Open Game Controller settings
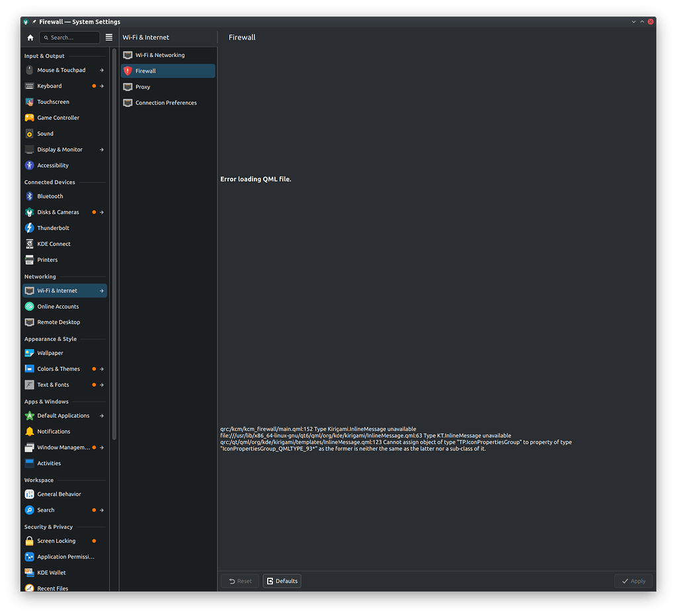 click(x=29, y=118)
